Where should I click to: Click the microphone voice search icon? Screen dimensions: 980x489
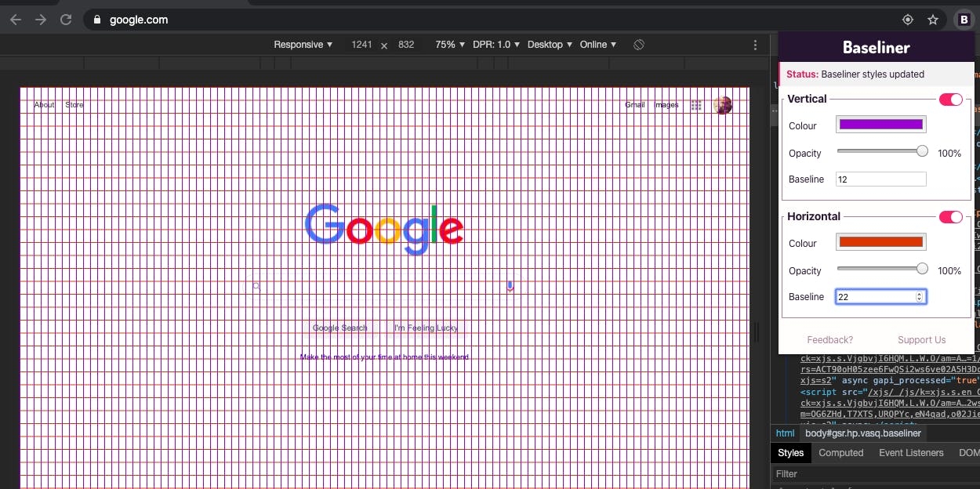(510, 286)
